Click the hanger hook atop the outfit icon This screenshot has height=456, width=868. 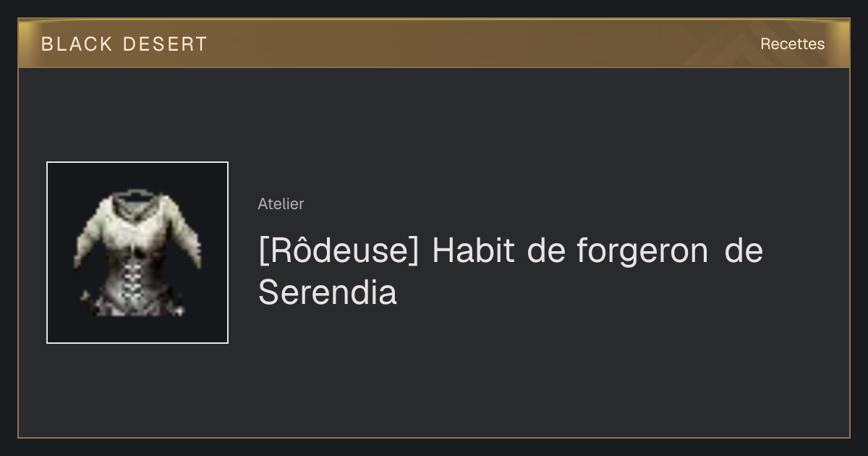137,193
